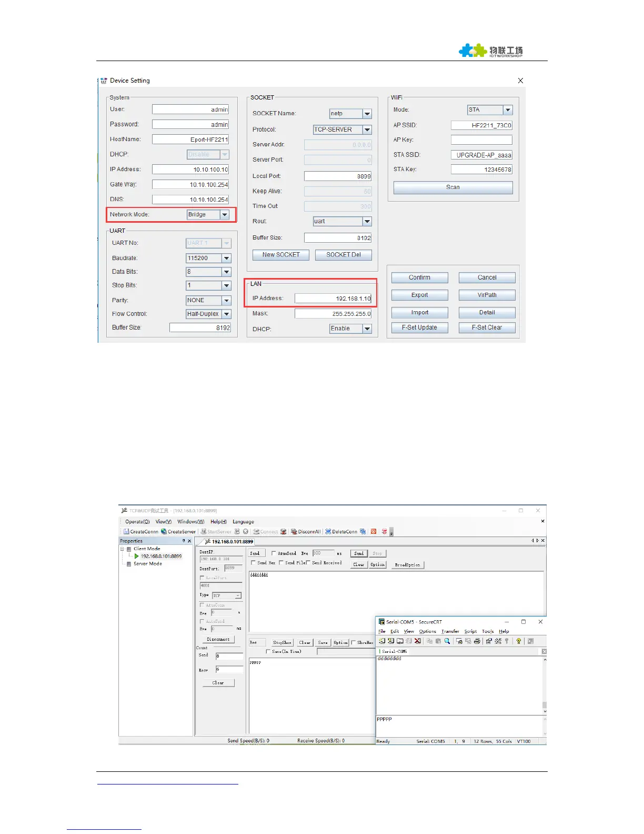Open the Language menu
The image size is (644, 834).
(243, 522)
